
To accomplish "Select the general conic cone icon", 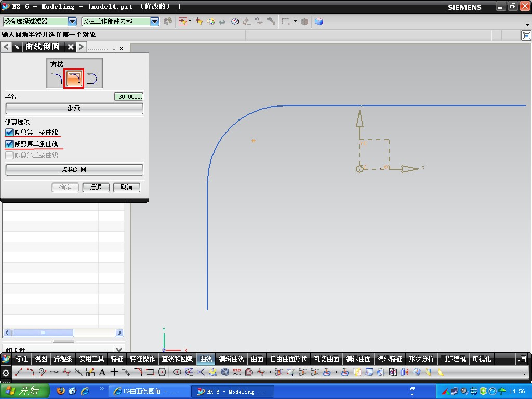I will coord(212,372).
